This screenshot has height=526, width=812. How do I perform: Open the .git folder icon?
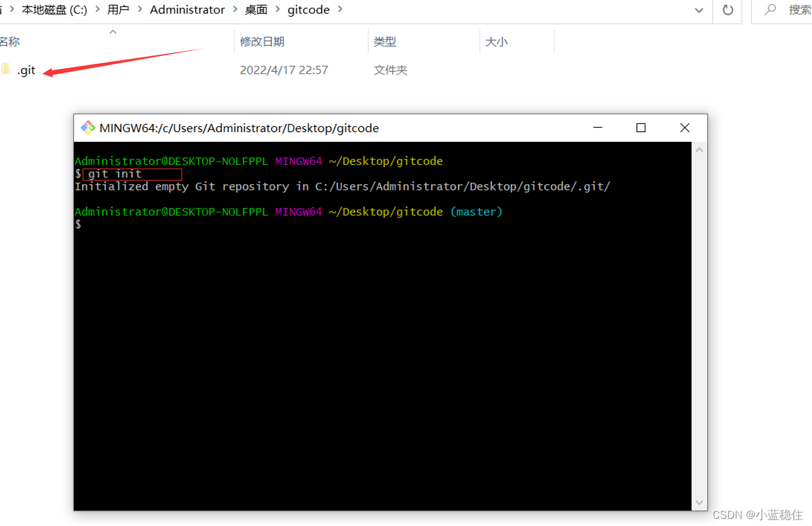(x=5, y=70)
